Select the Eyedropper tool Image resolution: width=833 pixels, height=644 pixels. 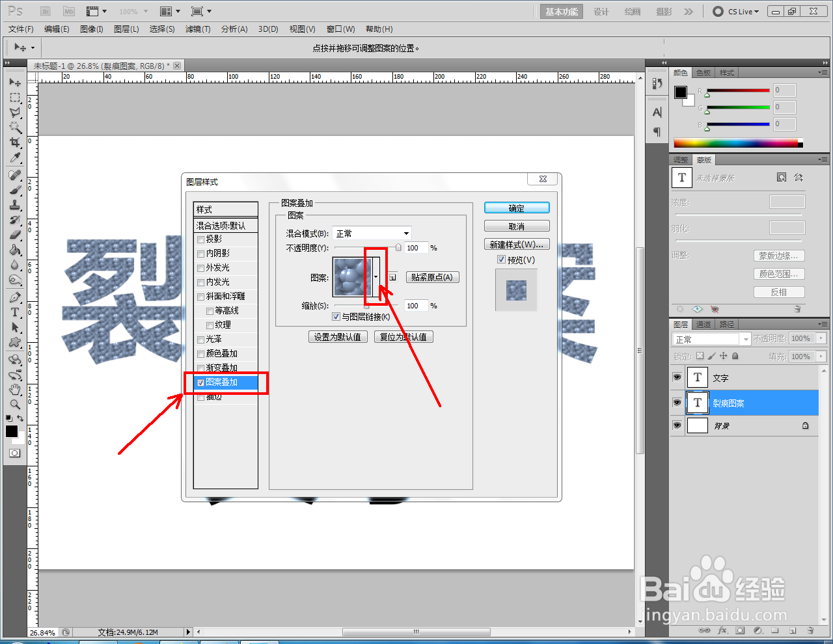14,158
